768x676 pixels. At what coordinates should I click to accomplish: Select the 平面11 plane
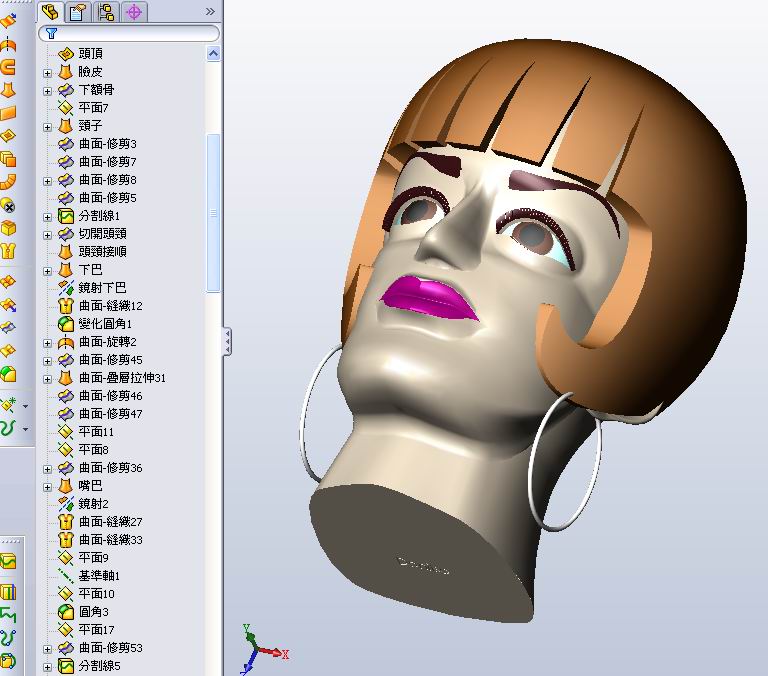(96, 432)
